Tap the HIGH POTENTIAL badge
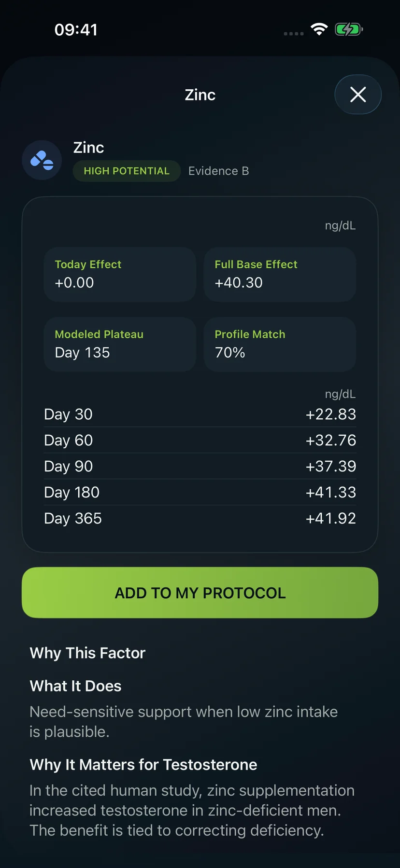Screen dimensions: 400x868 pyautogui.click(x=127, y=171)
